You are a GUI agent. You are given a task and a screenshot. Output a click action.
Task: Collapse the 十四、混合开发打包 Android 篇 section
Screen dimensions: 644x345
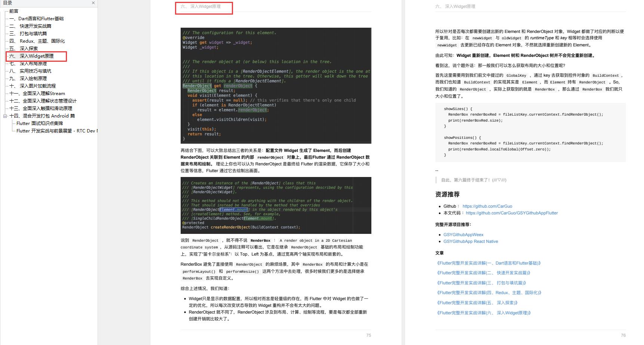click(5, 116)
